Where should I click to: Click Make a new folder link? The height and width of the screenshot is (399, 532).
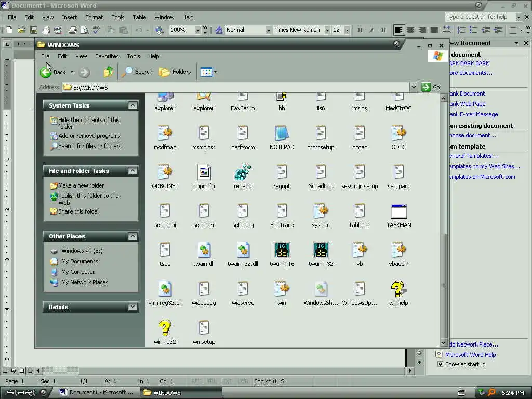coord(81,185)
